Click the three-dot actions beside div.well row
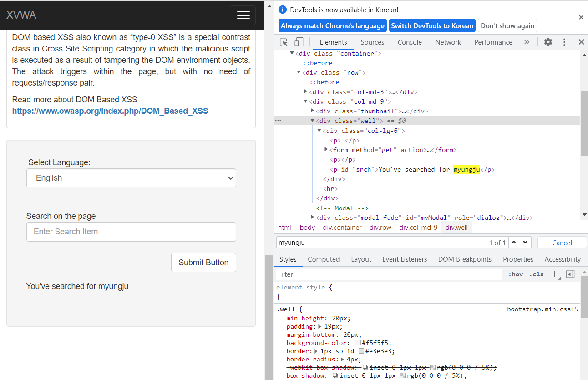The height and width of the screenshot is (380, 588). 278,121
